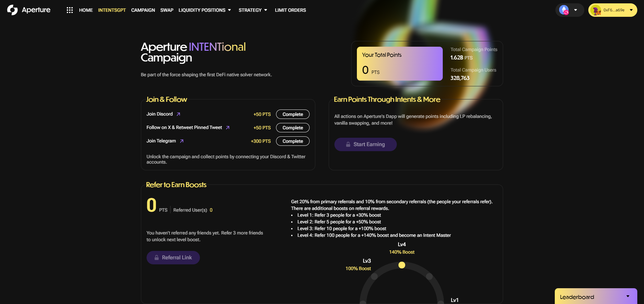Click the Referred User(s) count text
The image size is (644, 304).
point(193,210)
